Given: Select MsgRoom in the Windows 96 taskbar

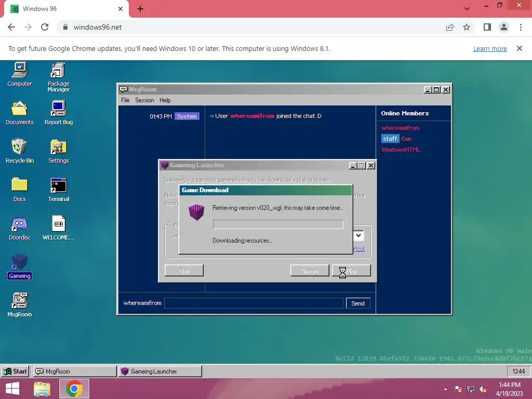Looking at the screenshot, I should 74,371.
